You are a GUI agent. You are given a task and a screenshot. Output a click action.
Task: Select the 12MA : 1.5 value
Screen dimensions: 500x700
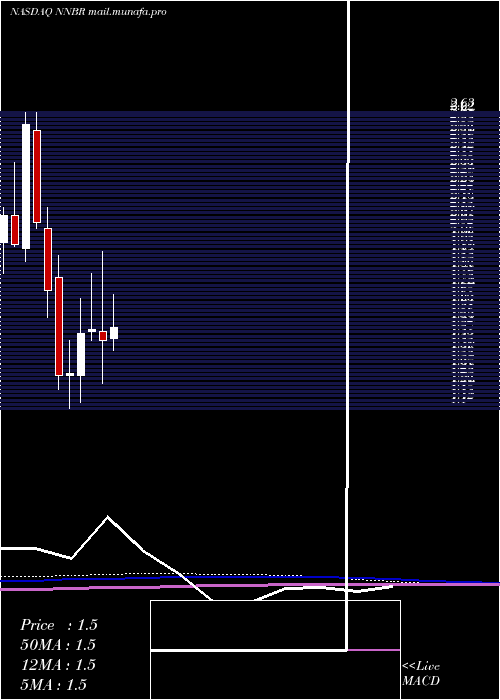coord(58,665)
